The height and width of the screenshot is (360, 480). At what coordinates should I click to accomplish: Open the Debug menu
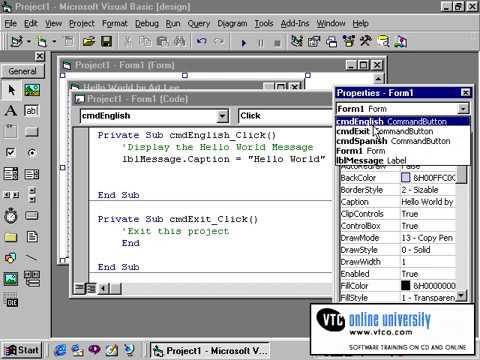(x=147, y=23)
